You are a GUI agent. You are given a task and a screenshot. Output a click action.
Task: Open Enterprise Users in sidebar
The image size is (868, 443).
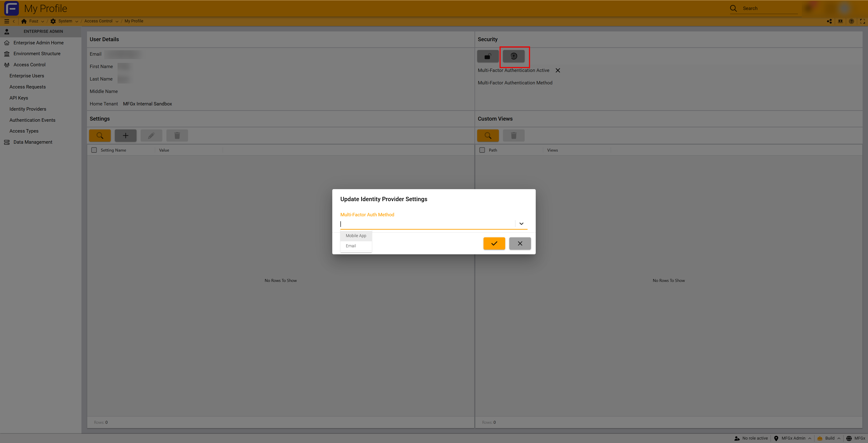click(x=27, y=76)
